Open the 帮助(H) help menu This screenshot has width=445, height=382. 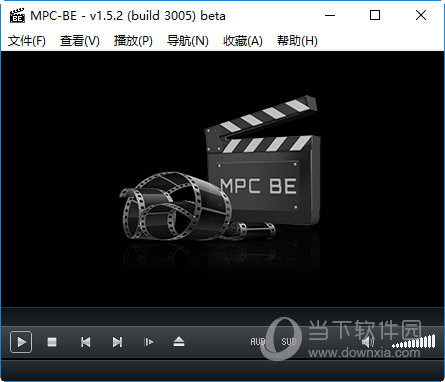297,41
